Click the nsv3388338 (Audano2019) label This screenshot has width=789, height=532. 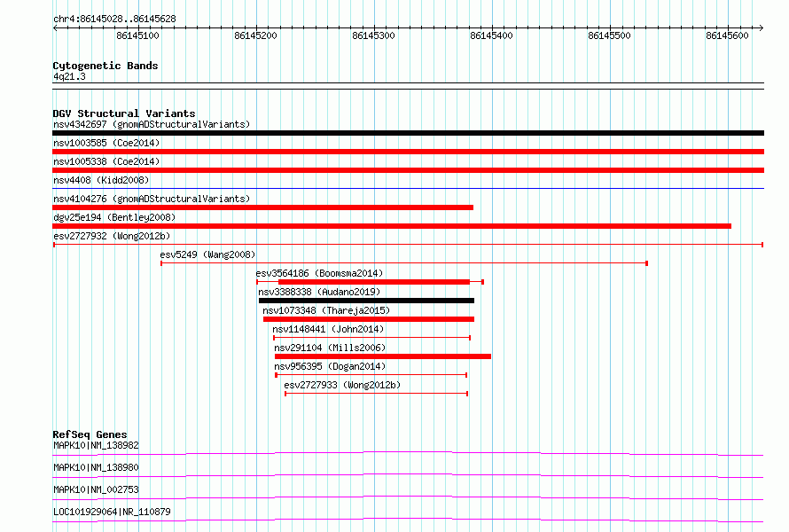click(319, 292)
